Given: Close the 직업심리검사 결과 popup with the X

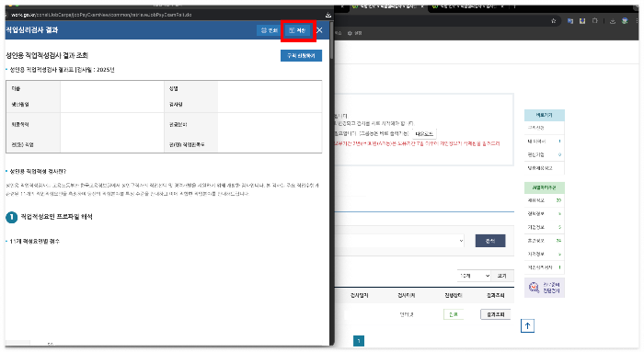Looking at the screenshot, I should [319, 30].
